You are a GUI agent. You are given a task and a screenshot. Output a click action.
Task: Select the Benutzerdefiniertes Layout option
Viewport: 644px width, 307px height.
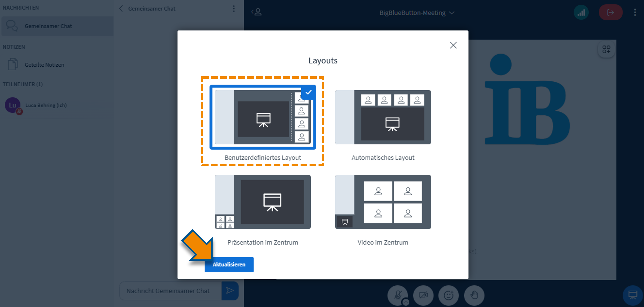263,117
